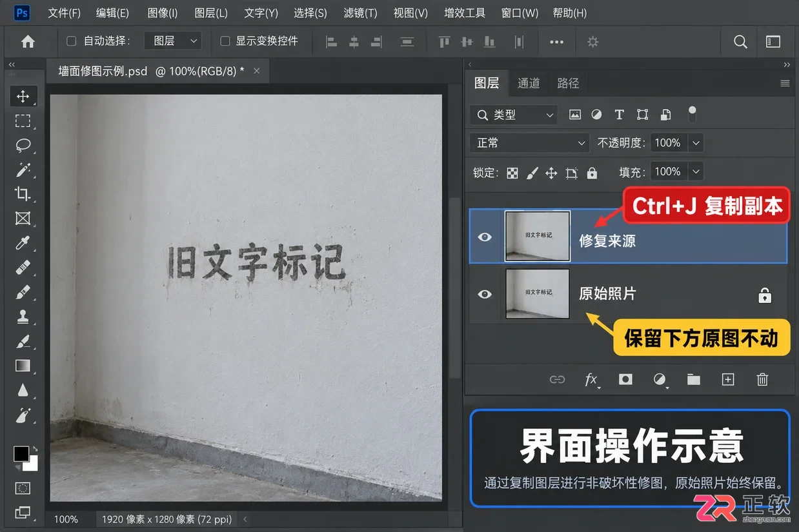Select the Rectangular Marquee tool
The height and width of the screenshot is (532, 799).
tap(23, 121)
